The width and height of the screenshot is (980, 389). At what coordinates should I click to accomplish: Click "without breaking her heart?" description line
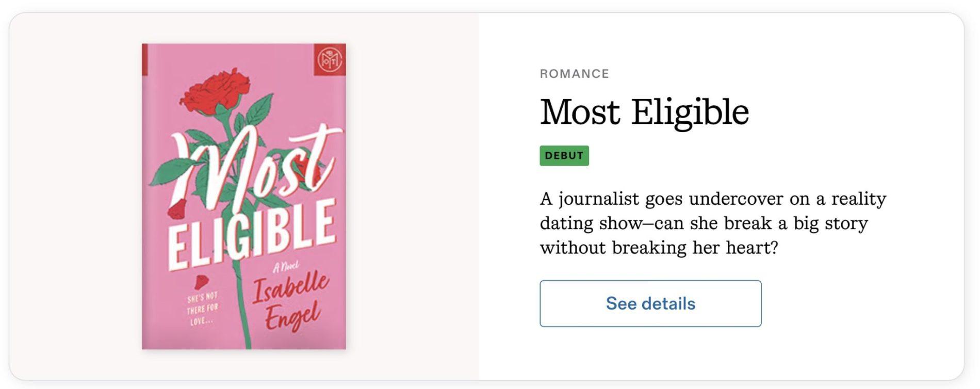click(x=658, y=248)
